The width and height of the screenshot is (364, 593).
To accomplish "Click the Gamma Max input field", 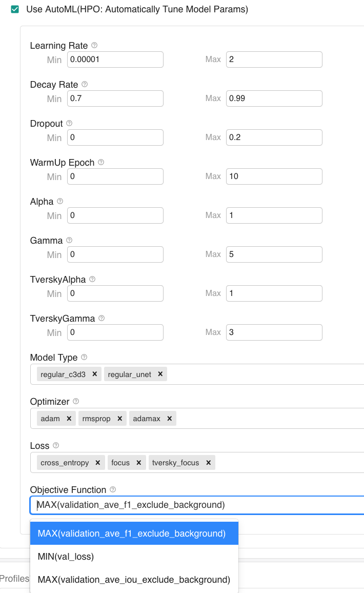I will (274, 254).
